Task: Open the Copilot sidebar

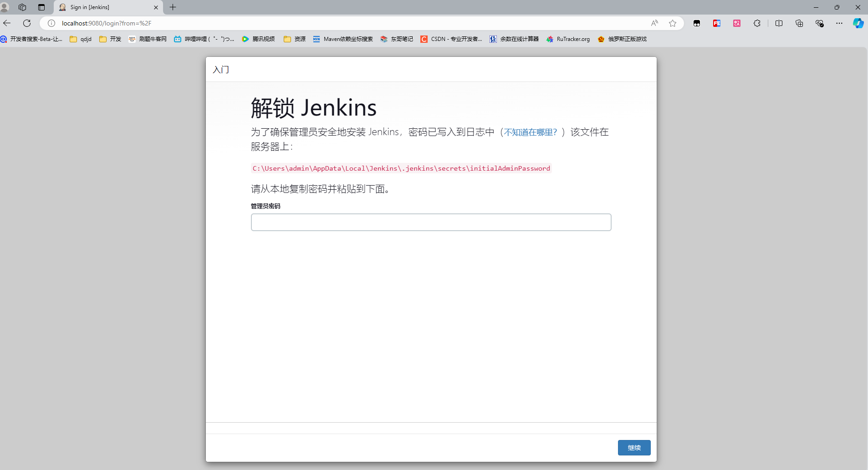Action: click(858, 23)
